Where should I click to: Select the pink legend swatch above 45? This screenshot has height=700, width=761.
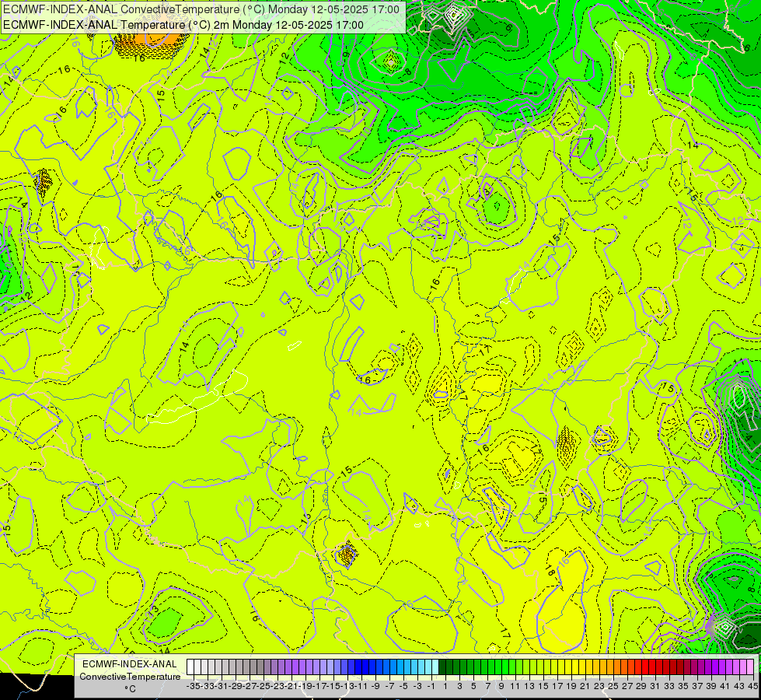(750, 667)
